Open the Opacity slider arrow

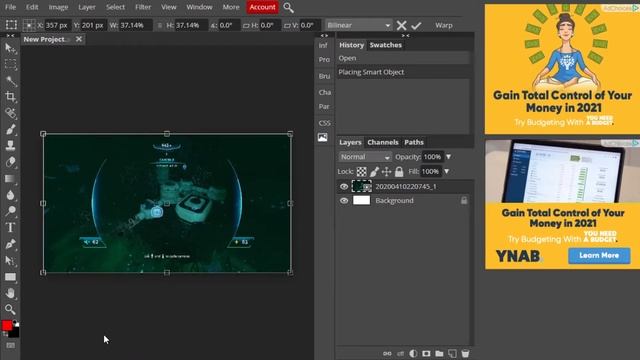click(449, 157)
